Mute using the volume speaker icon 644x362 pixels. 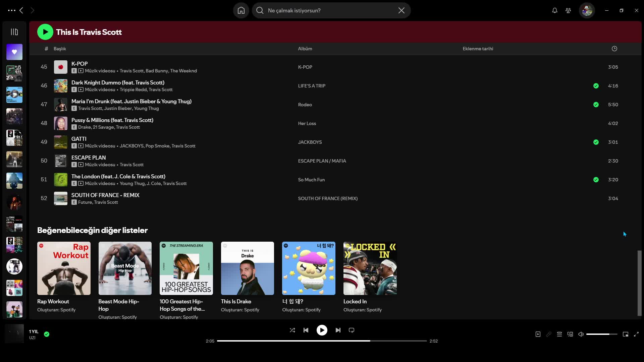(x=581, y=334)
